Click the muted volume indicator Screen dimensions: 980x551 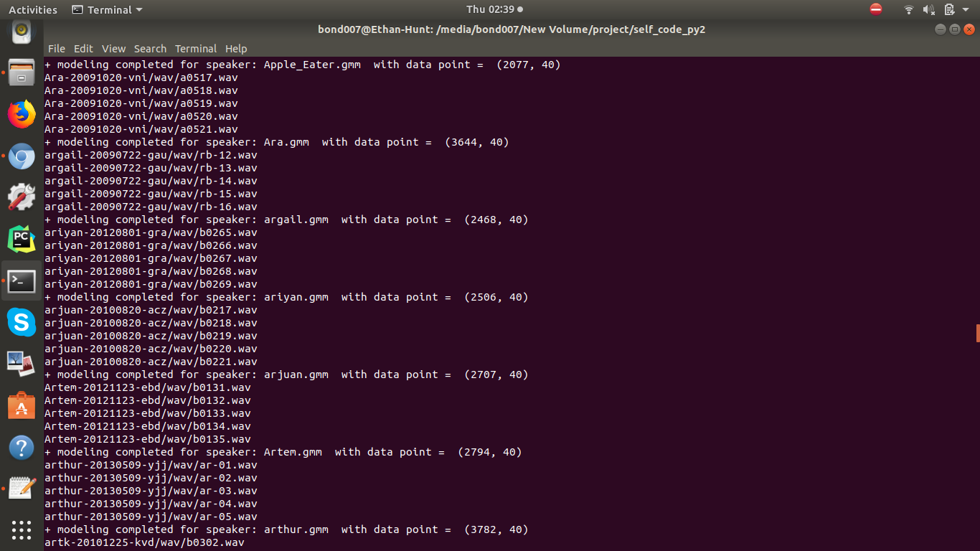[928, 9]
